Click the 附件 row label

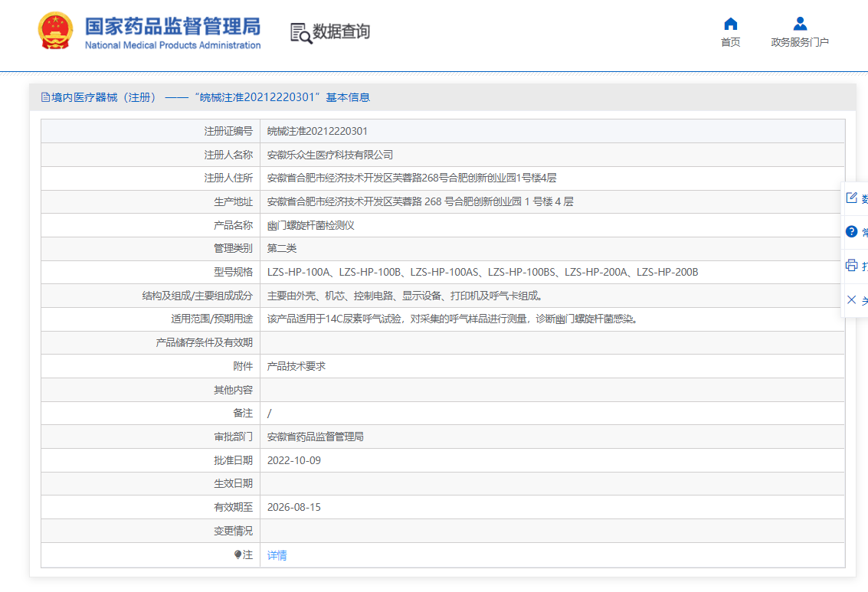point(242,366)
